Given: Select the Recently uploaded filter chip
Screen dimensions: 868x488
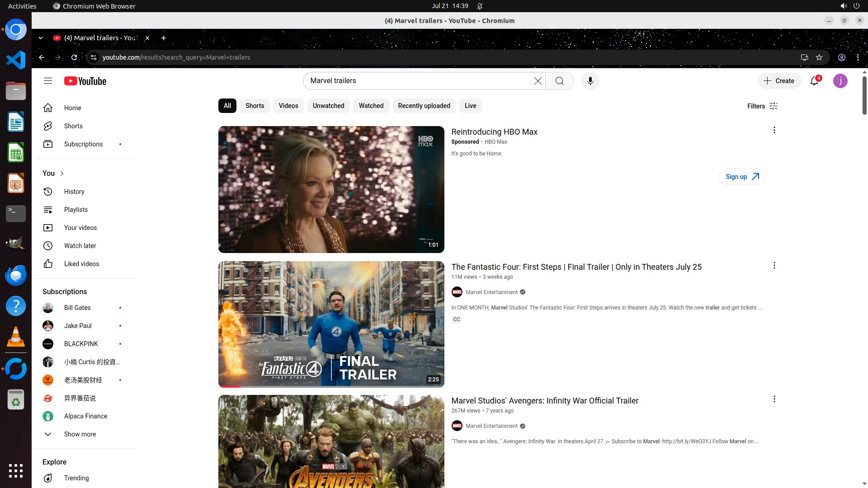Looking at the screenshot, I should coord(424,106).
